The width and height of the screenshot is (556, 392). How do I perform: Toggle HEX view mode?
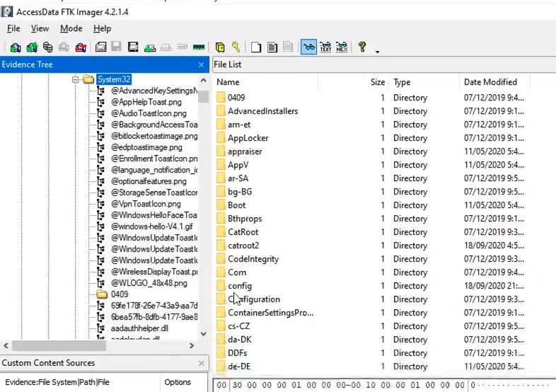pyautogui.click(x=342, y=47)
